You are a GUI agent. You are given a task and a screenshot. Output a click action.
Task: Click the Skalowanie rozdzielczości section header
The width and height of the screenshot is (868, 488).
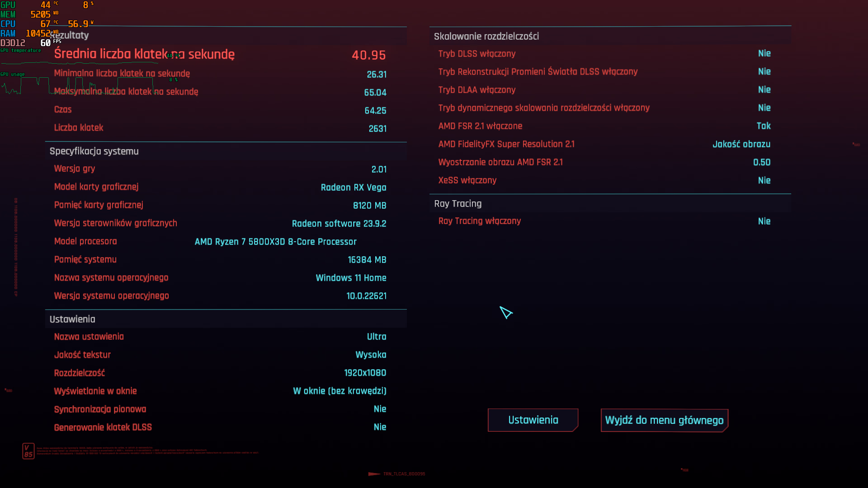(486, 36)
